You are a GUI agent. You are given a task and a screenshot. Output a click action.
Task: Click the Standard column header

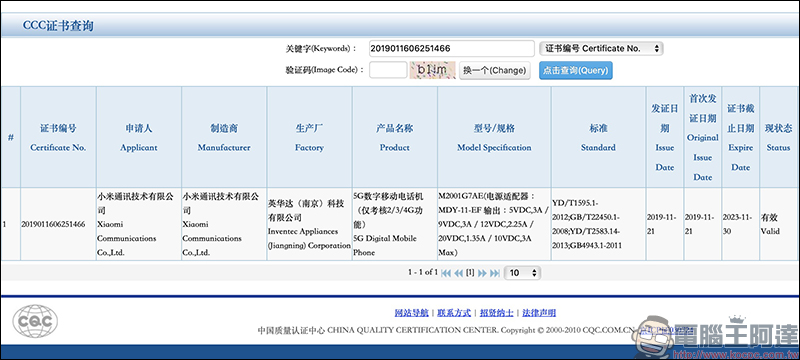[x=598, y=137]
